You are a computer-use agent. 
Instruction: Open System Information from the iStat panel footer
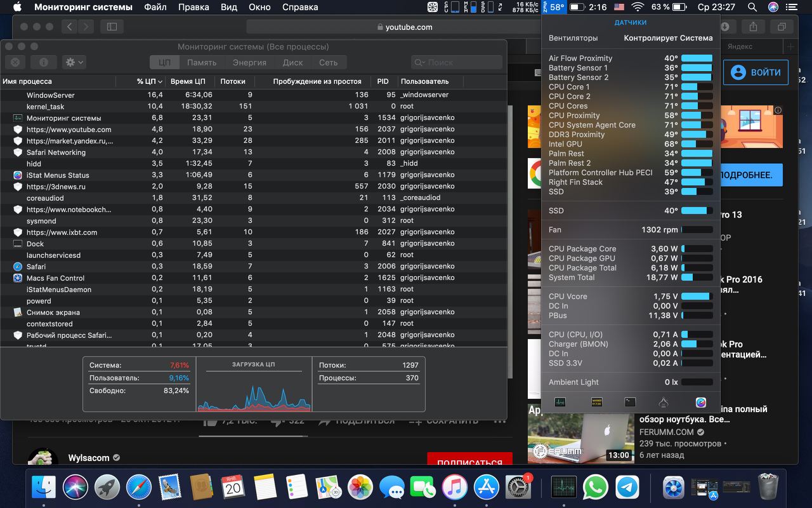click(664, 402)
